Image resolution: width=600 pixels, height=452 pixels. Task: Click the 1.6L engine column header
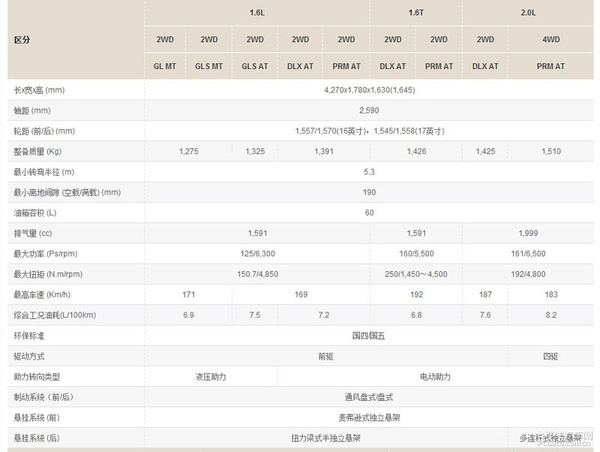click(x=256, y=13)
